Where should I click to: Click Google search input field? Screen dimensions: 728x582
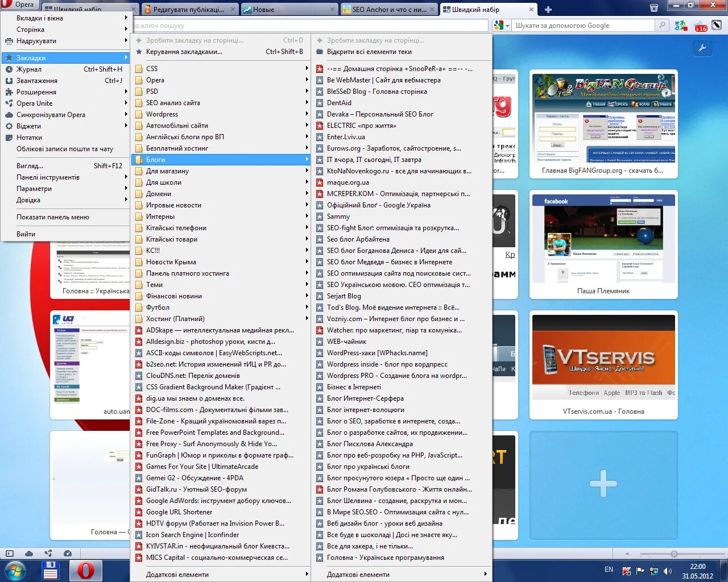coord(583,26)
